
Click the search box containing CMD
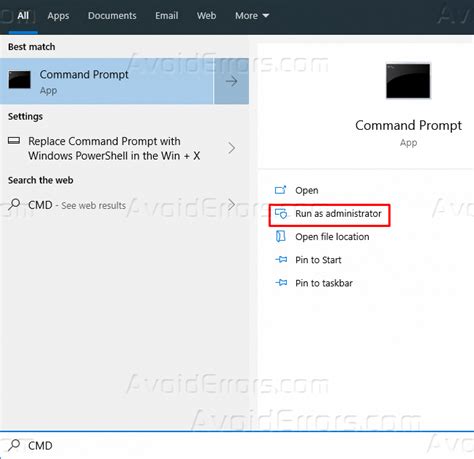(x=237, y=445)
